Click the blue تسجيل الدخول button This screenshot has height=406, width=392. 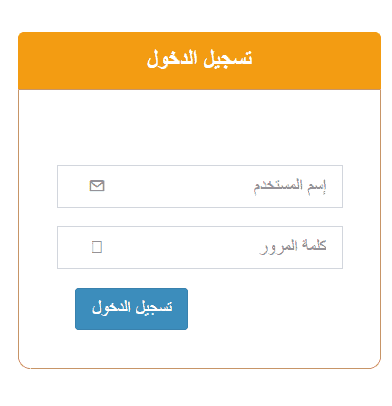(132, 309)
